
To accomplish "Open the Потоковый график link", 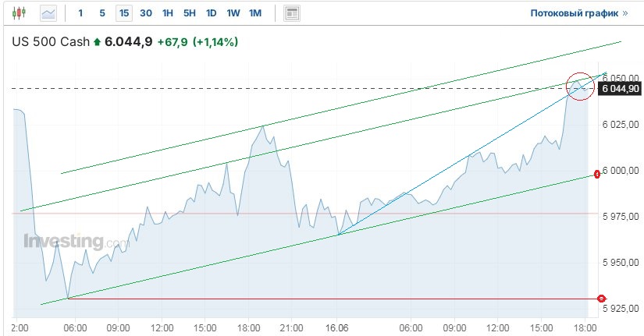I will click(574, 13).
